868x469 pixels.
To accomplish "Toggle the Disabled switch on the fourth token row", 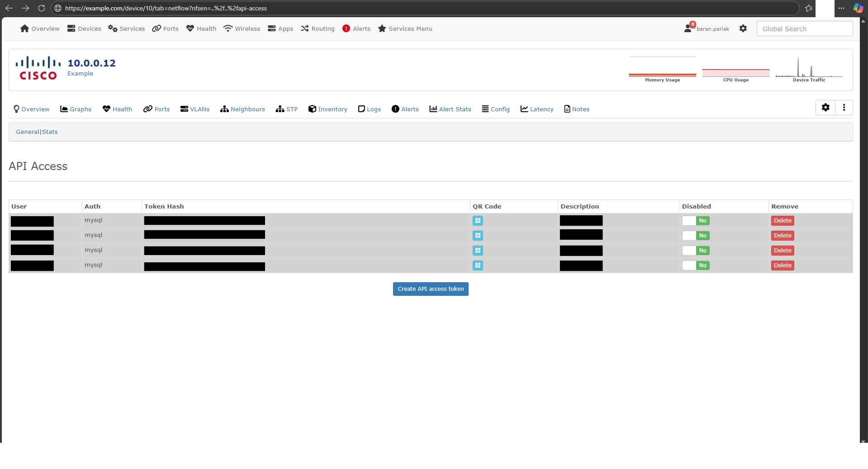I will (x=696, y=265).
